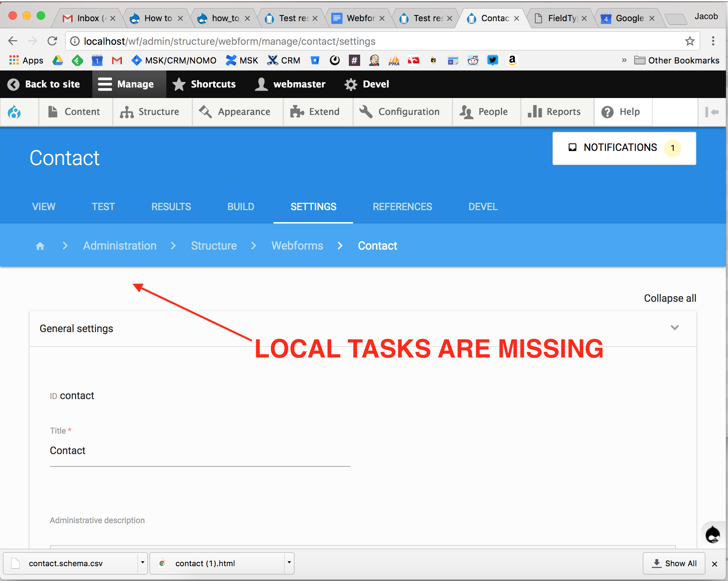Click the Collapse all link
Viewport: 728px width, 581px height.
point(670,298)
